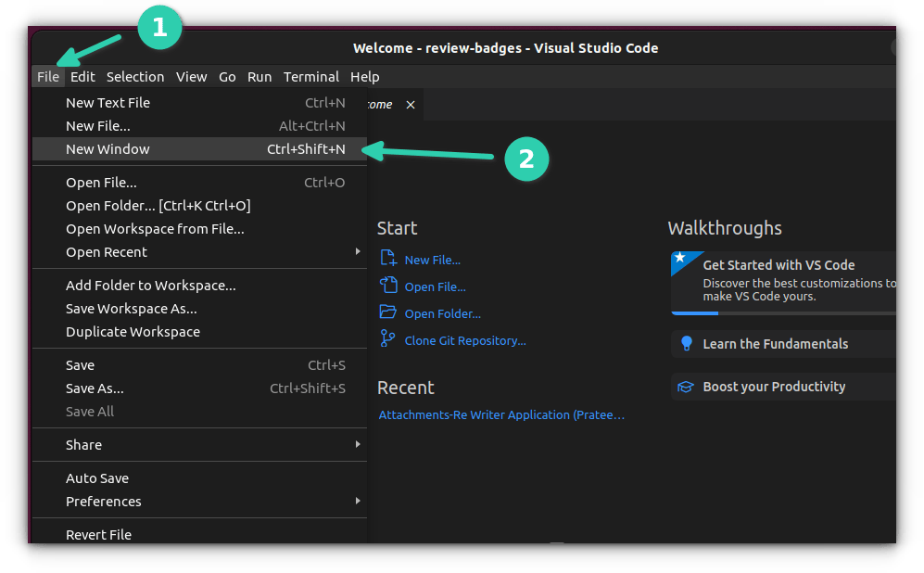
Task: Click the Get Started walkthrough progress bar
Action: click(x=783, y=313)
